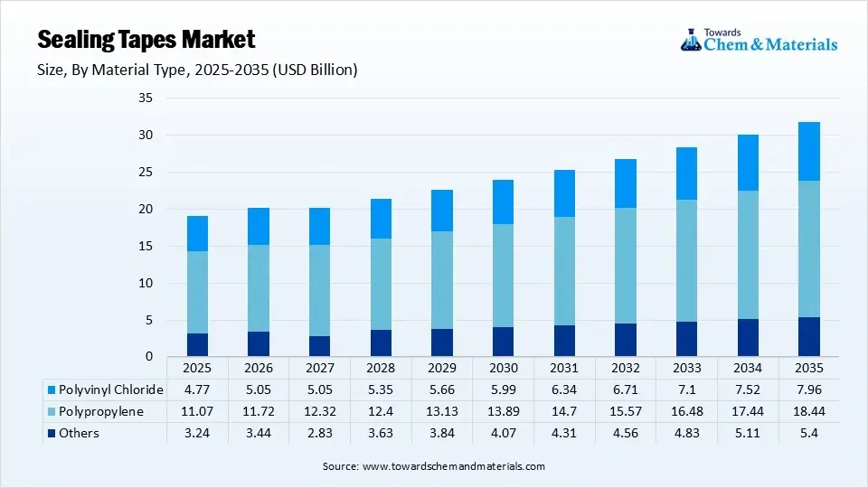This screenshot has width=868, height=488.
Task: Click the 2029 column header
Action: pos(442,368)
